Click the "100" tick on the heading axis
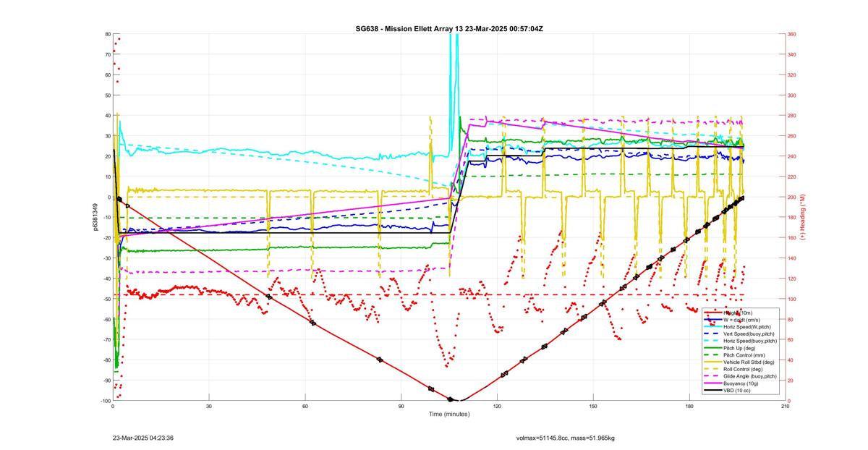868x450 pixels. click(x=792, y=299)
